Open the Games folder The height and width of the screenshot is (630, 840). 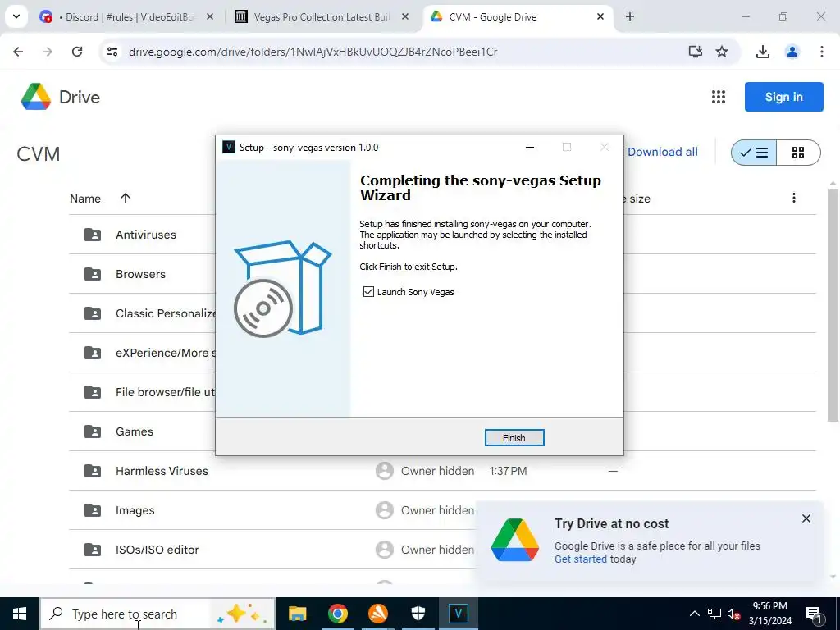pos(135,431)
